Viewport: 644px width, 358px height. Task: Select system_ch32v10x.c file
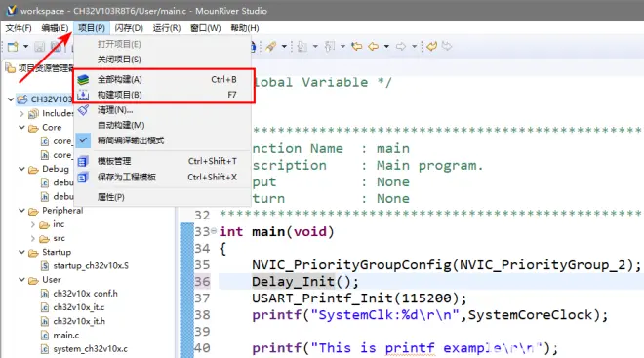coord(90,349)
